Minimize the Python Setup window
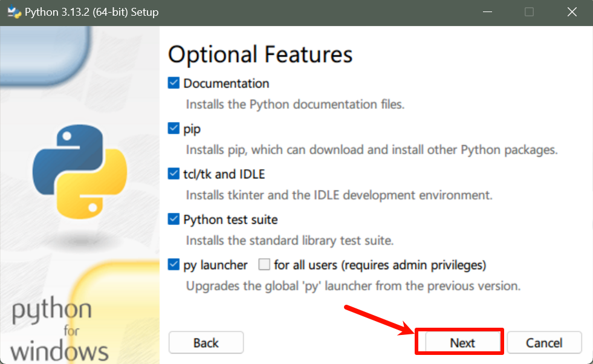 (x=487, y=12)
